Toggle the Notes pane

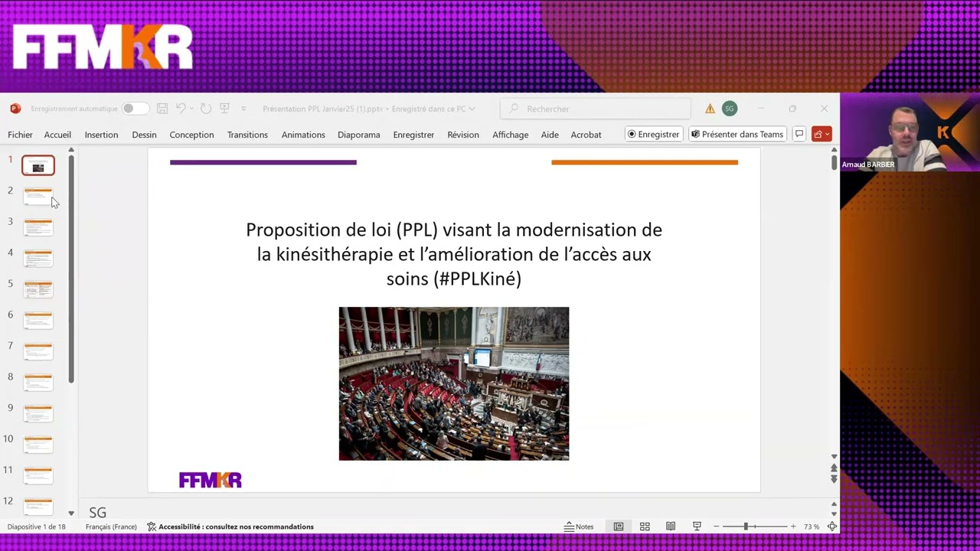tap(579, 527)
